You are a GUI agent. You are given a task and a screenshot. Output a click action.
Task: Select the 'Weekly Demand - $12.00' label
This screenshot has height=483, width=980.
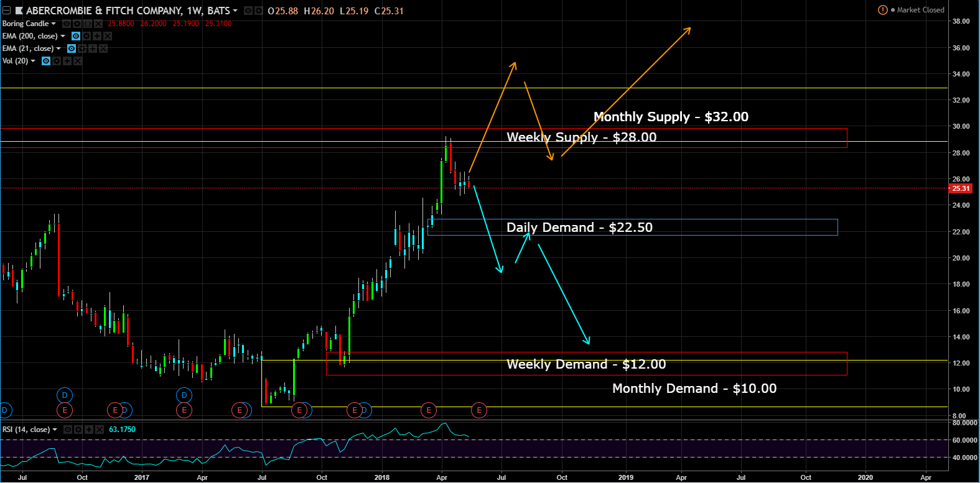pyautogui.click(x=586, y=364)
